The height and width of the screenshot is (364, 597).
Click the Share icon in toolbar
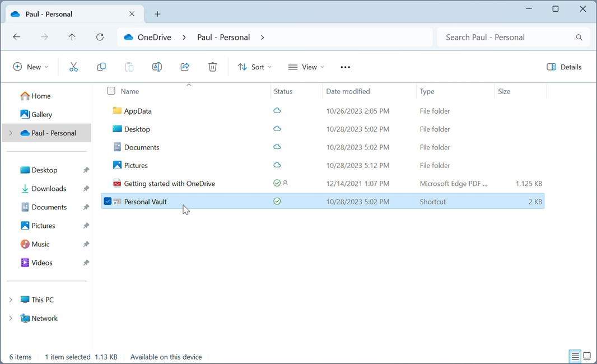tap(185, 67)
